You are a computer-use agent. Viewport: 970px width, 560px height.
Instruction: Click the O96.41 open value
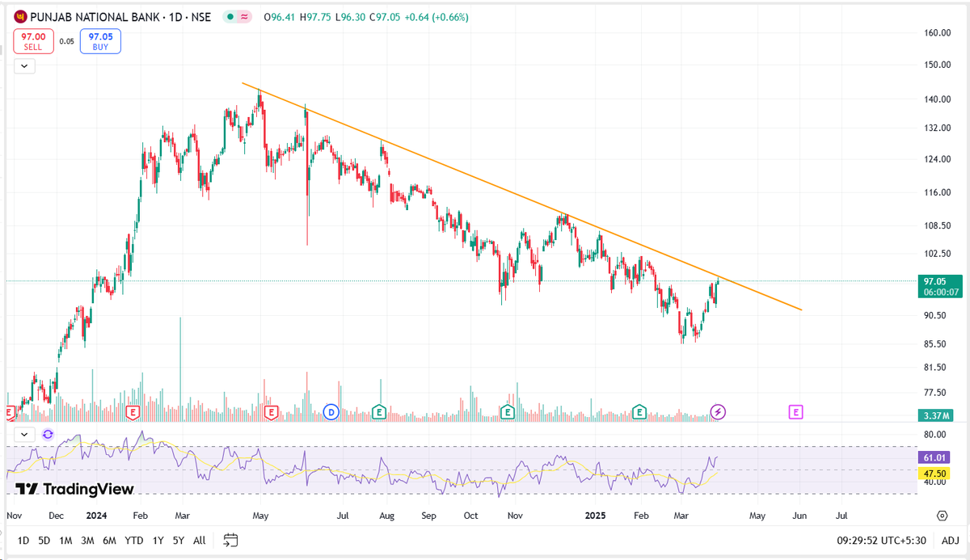click(280, 16)
